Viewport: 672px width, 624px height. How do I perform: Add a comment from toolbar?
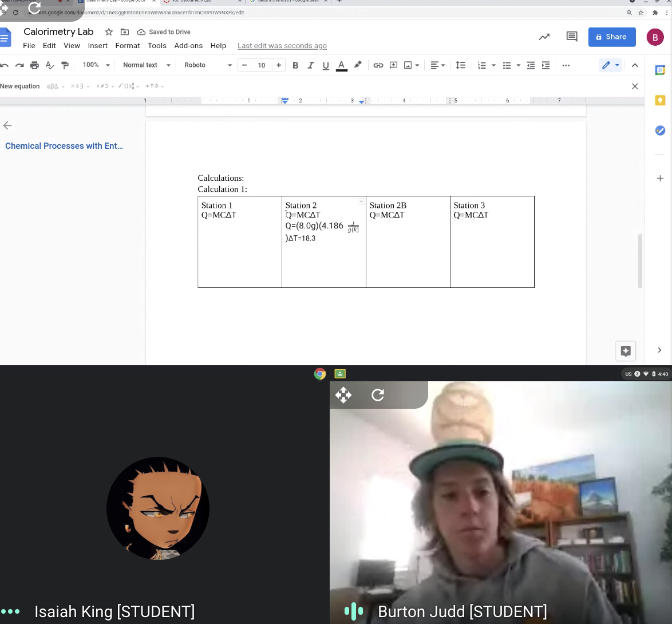coord(393,65)
